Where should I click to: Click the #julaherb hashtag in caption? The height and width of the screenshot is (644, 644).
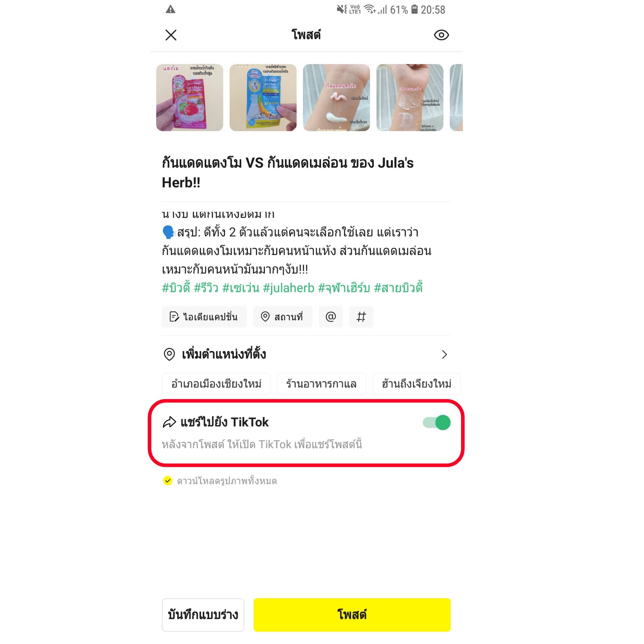tap(288, 288)
